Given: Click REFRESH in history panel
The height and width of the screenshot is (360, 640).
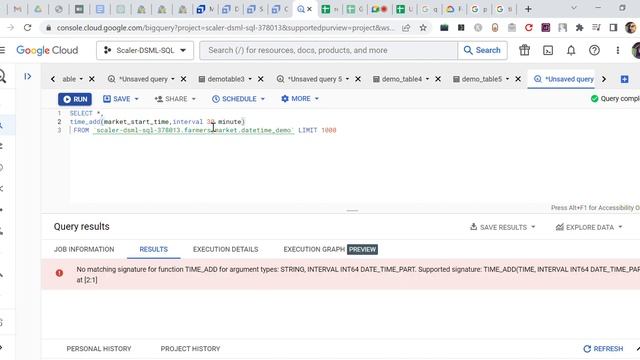Looking at the screenshot, I should tap(603, 349).
